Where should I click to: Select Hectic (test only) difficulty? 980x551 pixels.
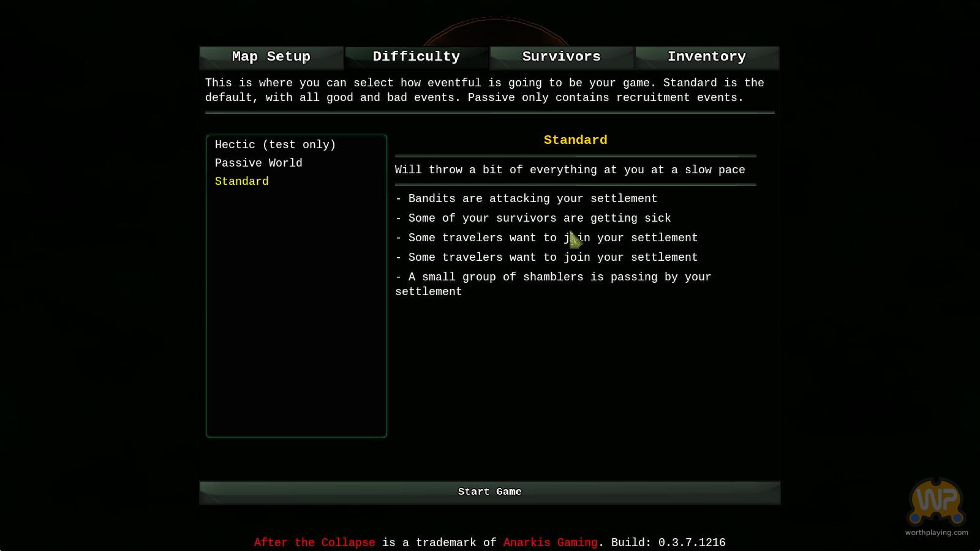pos(275,145)
